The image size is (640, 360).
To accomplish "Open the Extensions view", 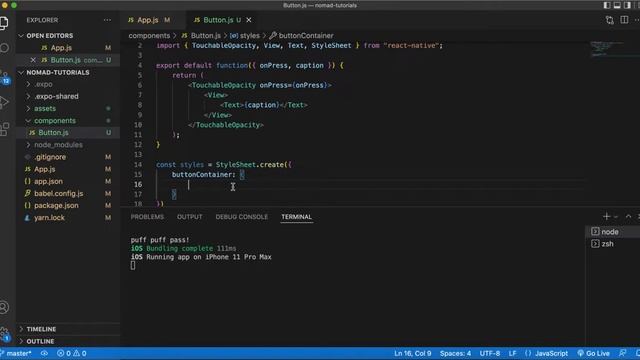I will tap(4, 129).
